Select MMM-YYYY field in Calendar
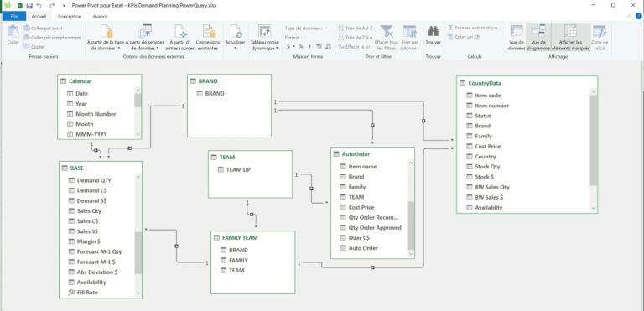Image resolution: width=644 pixels, height=311 pixels. coord(92,134)
